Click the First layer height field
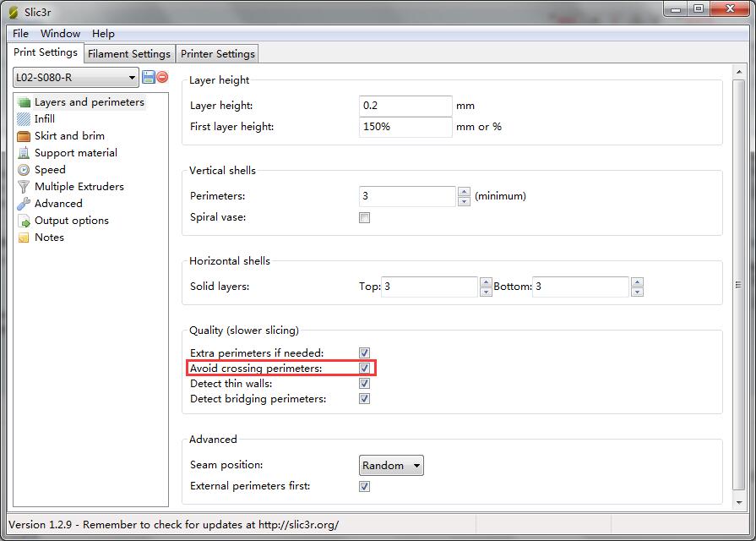Image resolution: width=756 pixels, height=541 pixels. tap(405, 127)
